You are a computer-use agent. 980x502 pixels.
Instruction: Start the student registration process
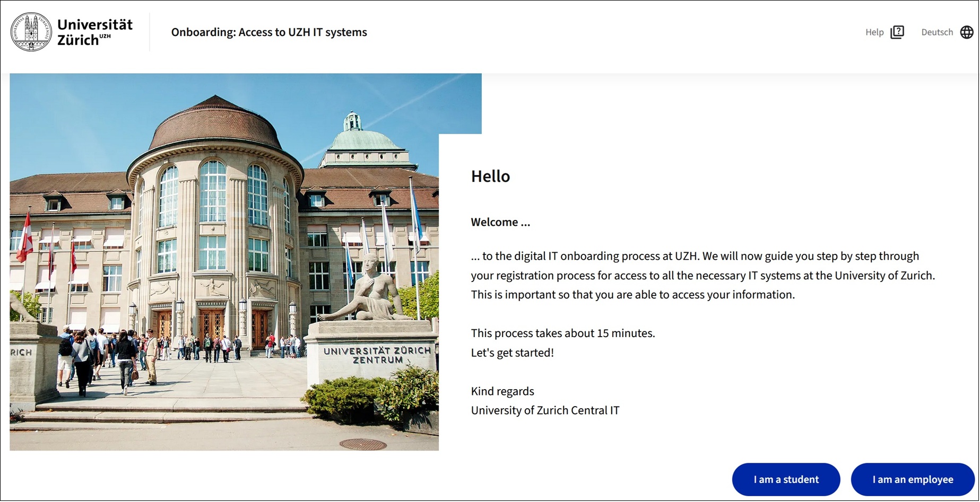pyautogui.click(x=786, y=479)
